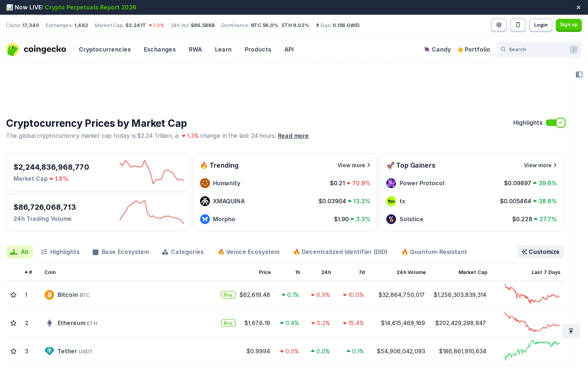Click the scroll-to-top arrow button
Screen dimensions: 588x368
pyautogui.click(x=571, y=331)
